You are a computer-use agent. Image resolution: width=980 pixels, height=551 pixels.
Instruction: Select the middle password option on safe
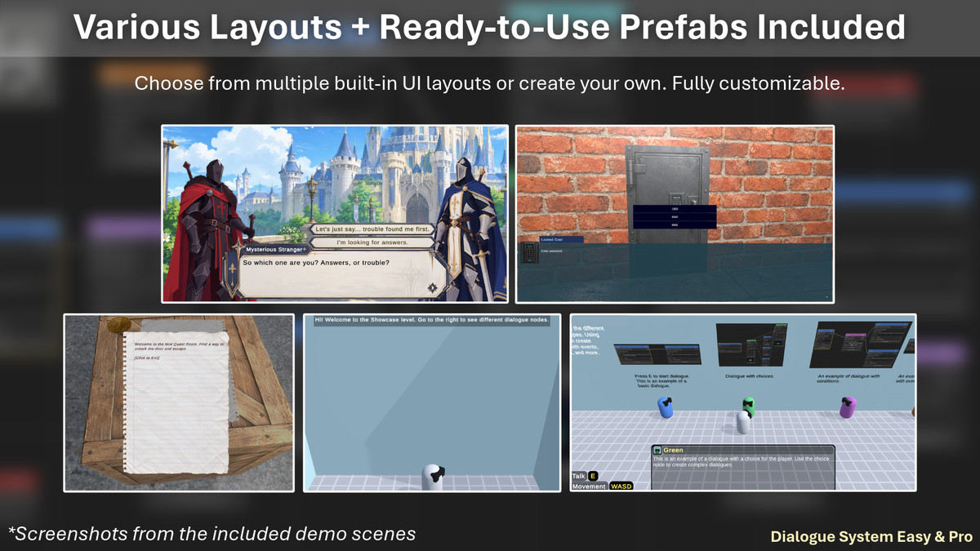tap(675, 216)
